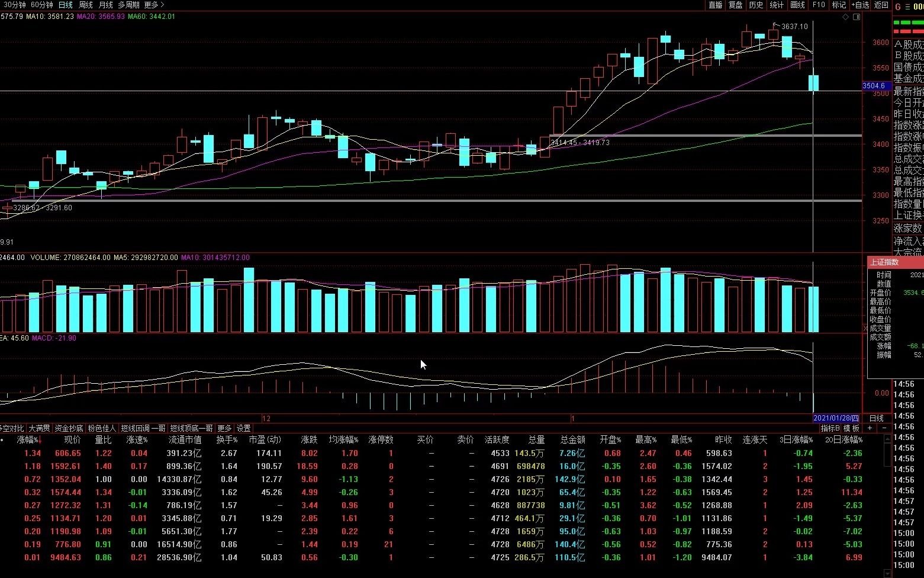The image size is (924, 578).
Task: Open the 资金抄底 indicator tab
Action: pyautogui.click(x=69, y=428)
